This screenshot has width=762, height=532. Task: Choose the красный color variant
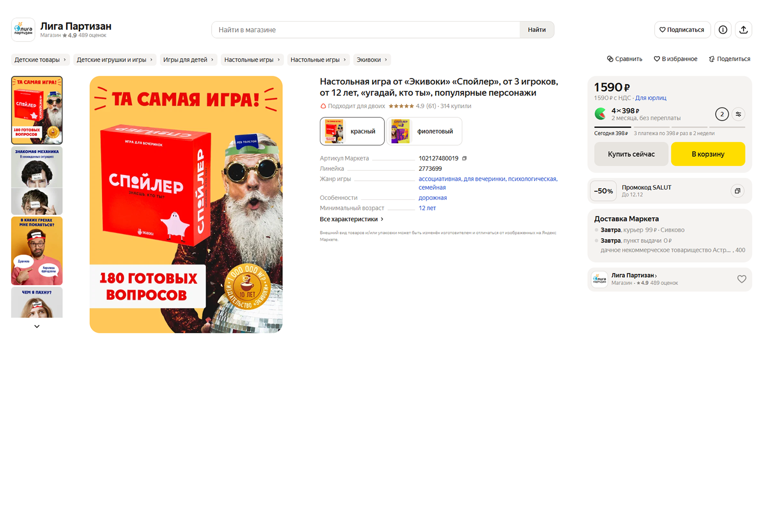(352, 131)
